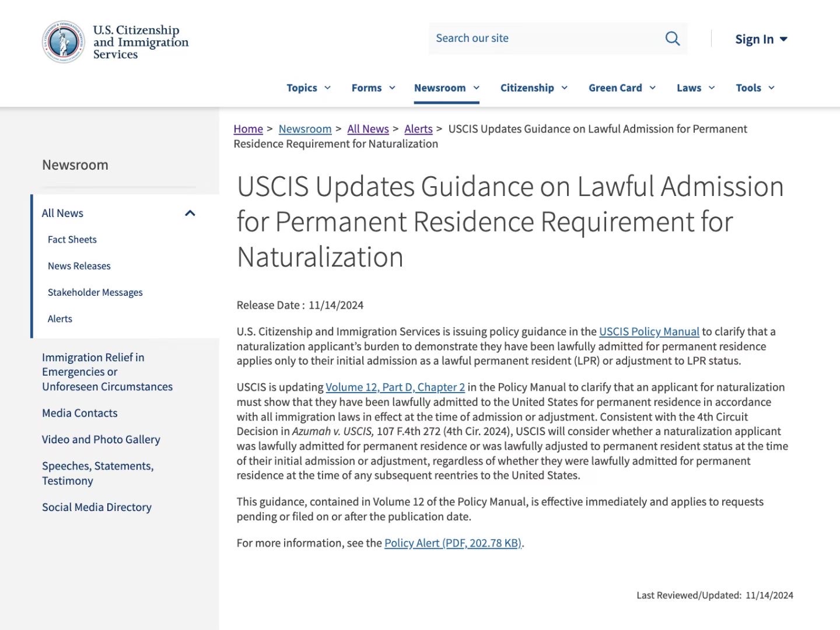Open the Alerts breadcrumb link
Image resolution: width=840 pixels, height=630 pixels.
[419, 129]
